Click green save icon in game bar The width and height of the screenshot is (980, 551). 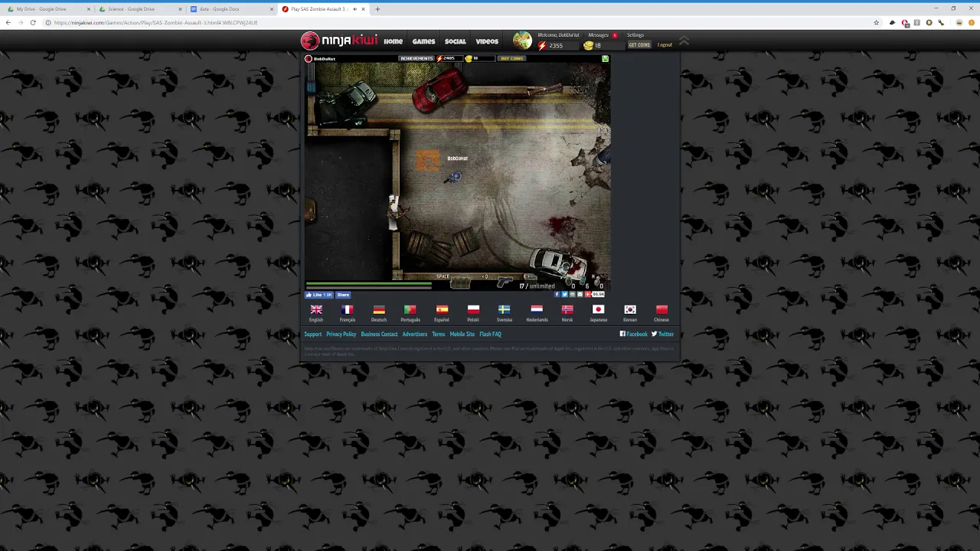(605, 59)
